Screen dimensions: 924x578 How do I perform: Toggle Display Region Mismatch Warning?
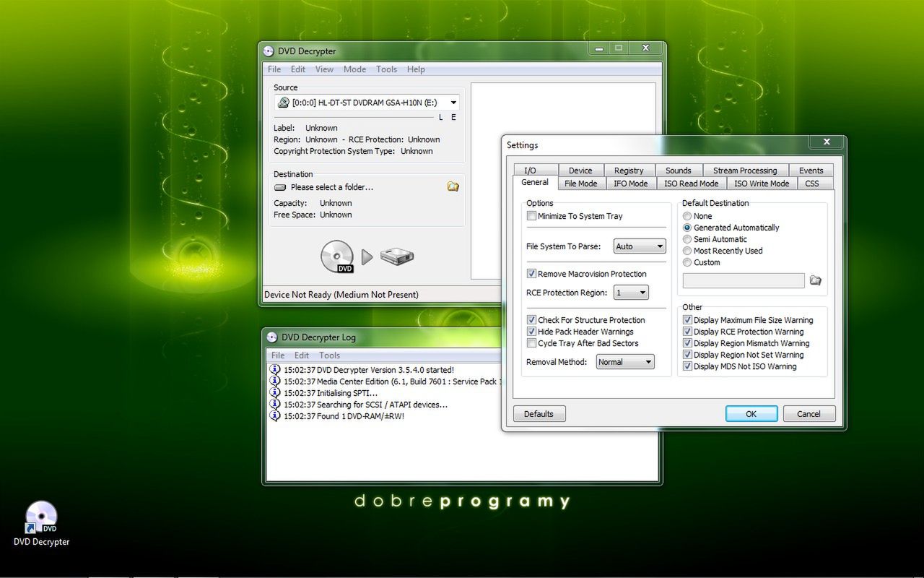(688, 343)
